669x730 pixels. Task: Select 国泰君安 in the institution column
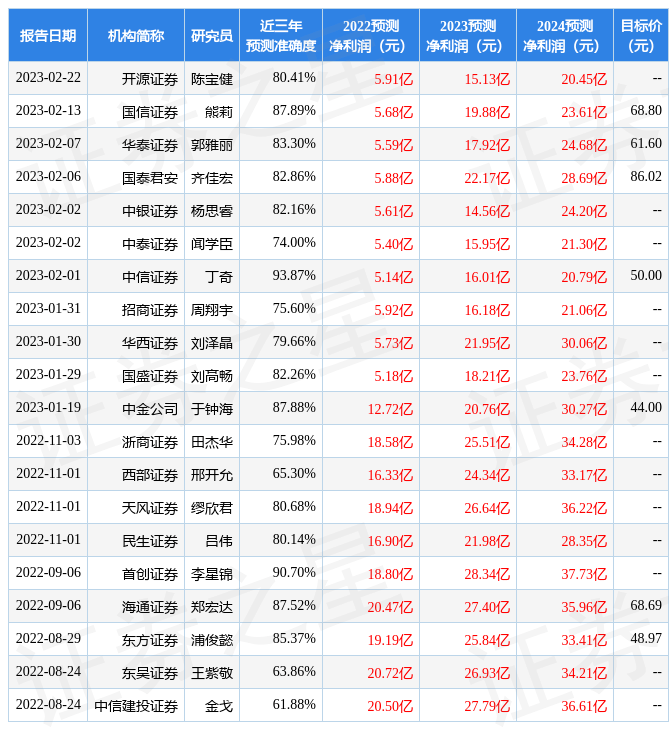tap(150, 177)
